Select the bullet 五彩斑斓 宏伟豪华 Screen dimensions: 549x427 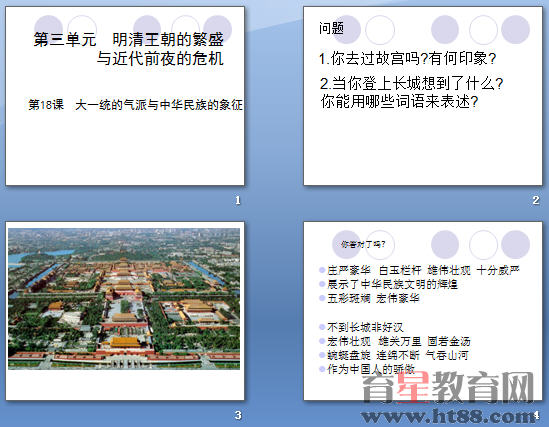[x=373, y=299]
